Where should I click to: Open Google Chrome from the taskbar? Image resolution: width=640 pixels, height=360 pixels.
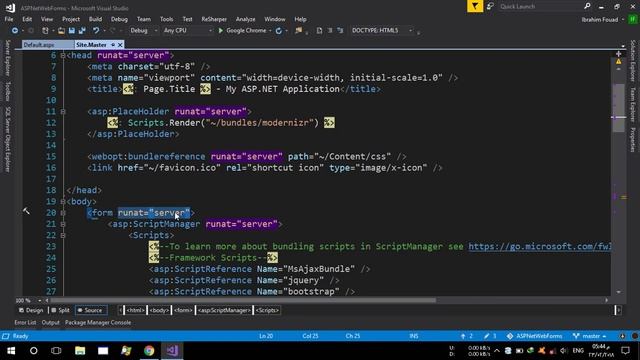coord(149,351)
